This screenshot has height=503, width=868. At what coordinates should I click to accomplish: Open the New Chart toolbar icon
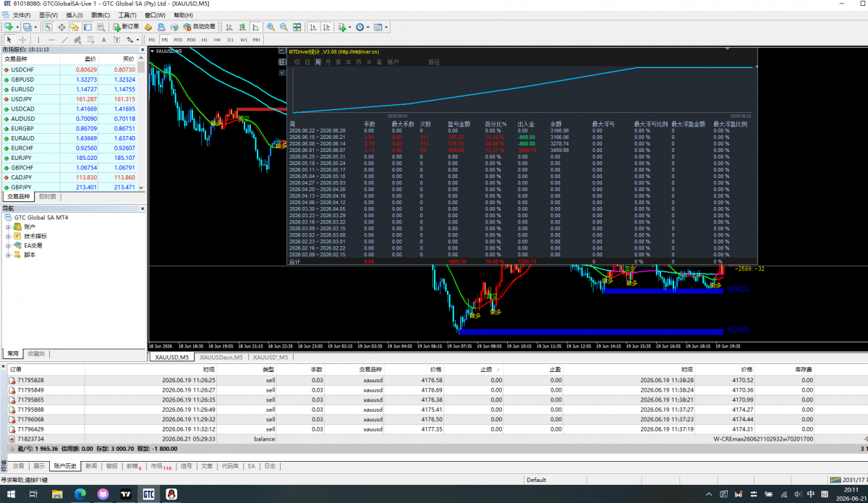click(x=8, y=27)
